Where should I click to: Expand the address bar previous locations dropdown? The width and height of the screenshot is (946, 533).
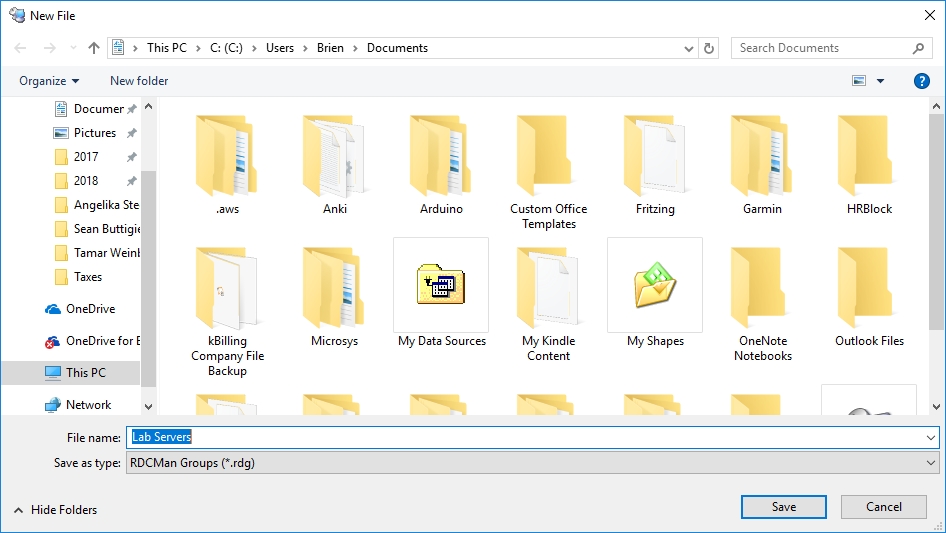pyautogui.click(x=689, y=48)
